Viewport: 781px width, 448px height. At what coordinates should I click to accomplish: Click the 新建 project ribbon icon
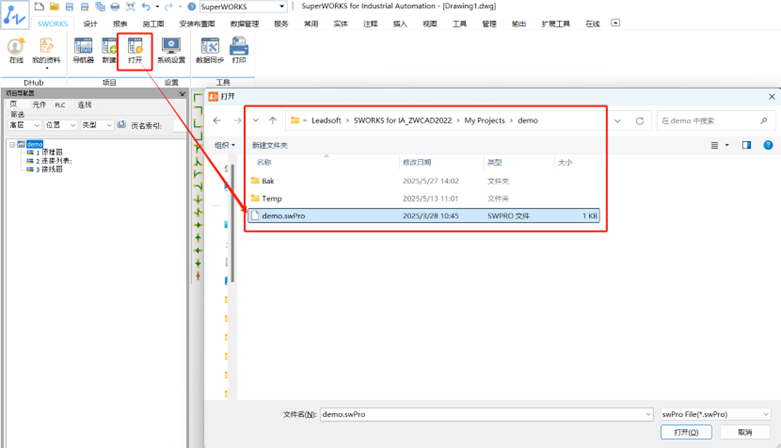click(109, 50)
